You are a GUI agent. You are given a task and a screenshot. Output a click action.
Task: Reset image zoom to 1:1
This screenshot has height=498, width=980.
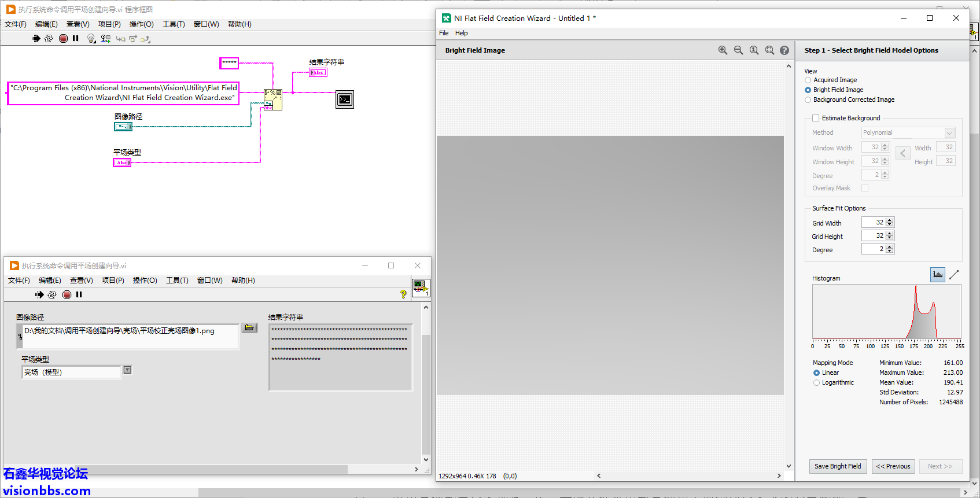[x=754, y=50]
